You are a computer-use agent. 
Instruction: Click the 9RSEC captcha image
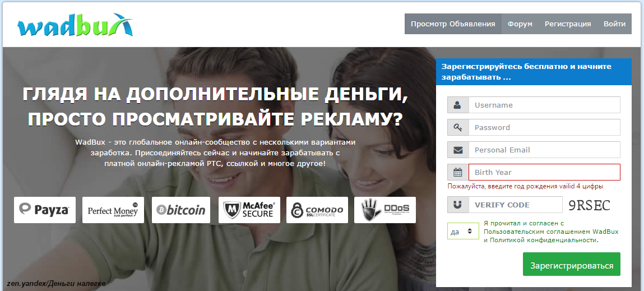click(x=590, y=205)
